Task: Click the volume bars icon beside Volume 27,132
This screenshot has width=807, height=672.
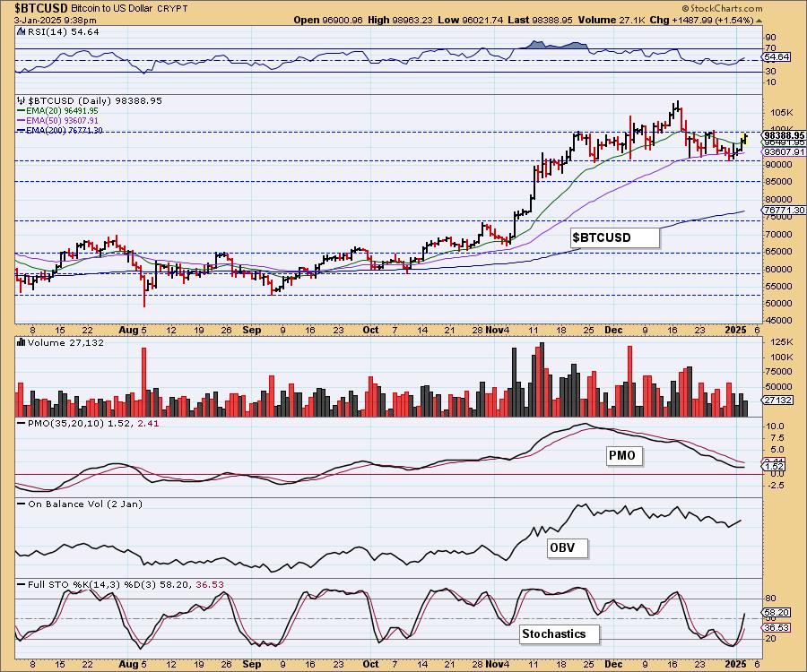Action: (22, 342)
